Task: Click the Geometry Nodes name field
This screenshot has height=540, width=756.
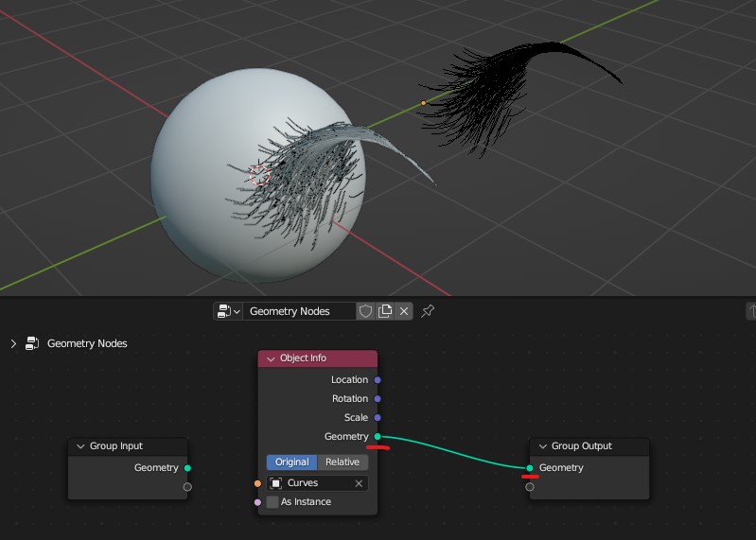Action: [x=299, y=311]
